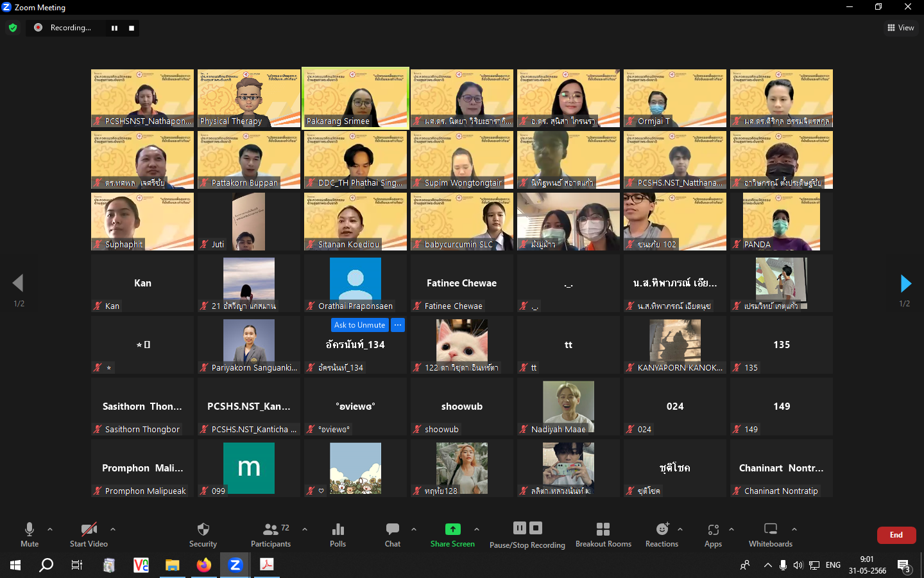Open the Whiteboards tool
Viewport: 924px width, 578px height.
pyautogui.click(x=770, y=534)
